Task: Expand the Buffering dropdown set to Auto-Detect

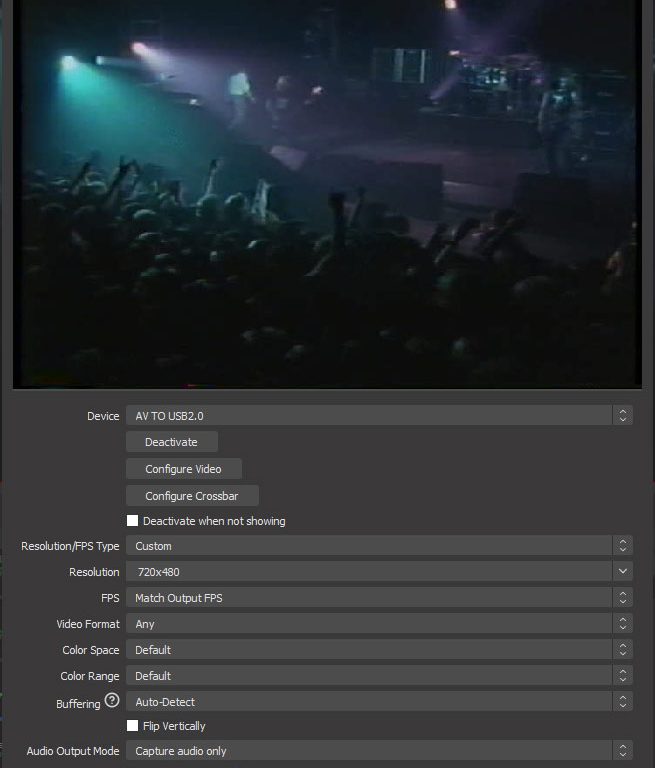Action: point(368,702)
